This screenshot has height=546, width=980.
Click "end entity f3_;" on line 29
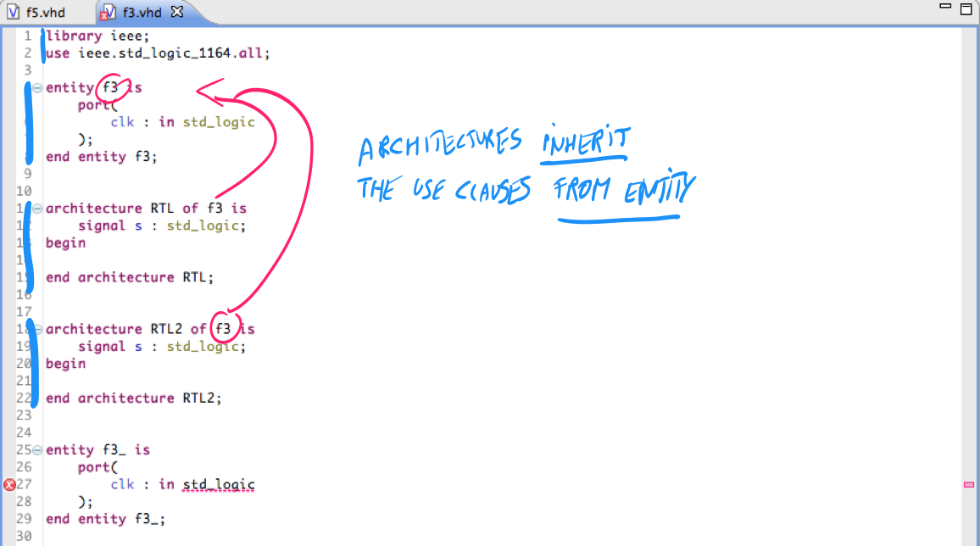pos(105,519)
